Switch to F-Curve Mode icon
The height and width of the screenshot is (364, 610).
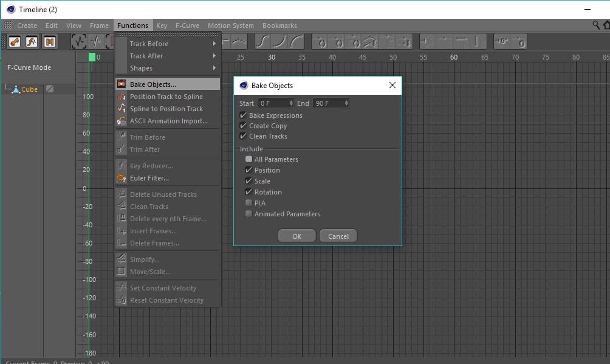coord(32,42)
